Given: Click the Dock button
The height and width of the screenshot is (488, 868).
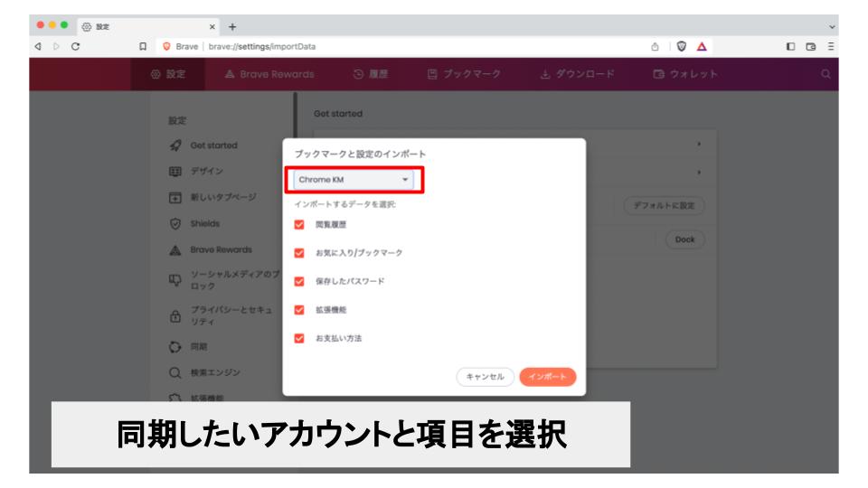Looking at the screenshot, I should (684, 239).
